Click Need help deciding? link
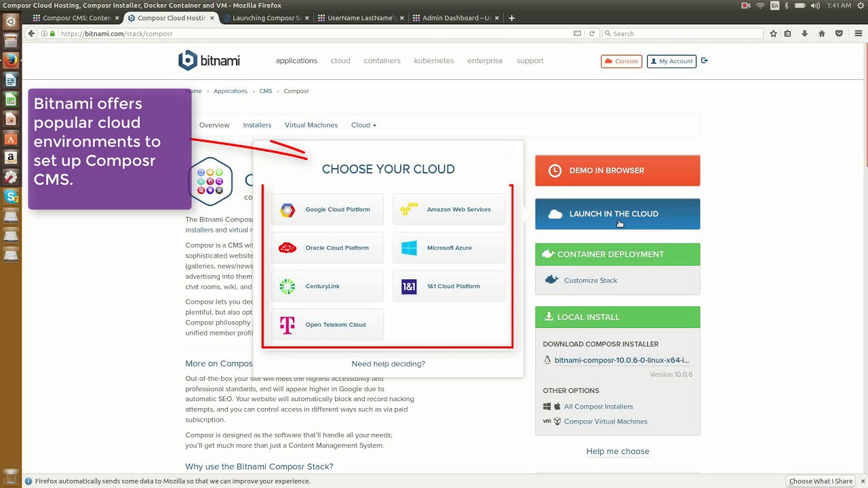 pos(388,364)
